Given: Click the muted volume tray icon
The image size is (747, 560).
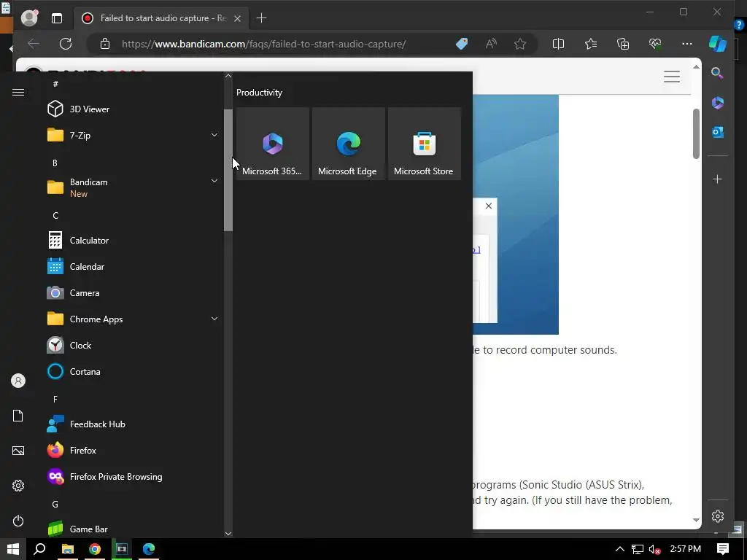Looking at the screenshot, I should coord(654,550).
